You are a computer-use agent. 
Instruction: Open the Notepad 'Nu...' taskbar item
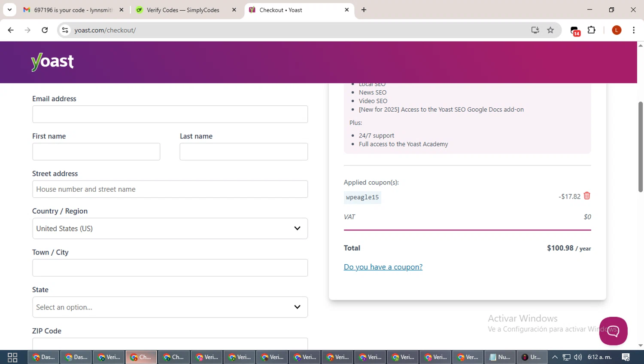(x=500, y=357)
